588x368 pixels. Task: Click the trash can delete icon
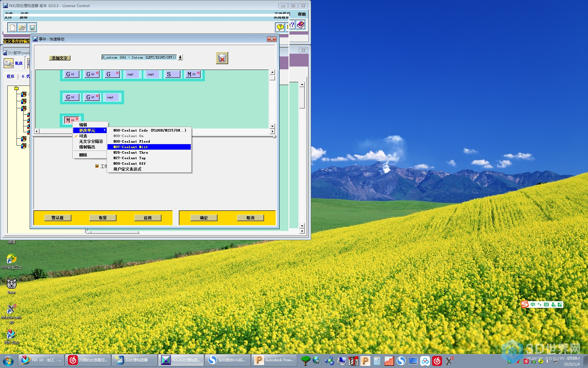222,58
